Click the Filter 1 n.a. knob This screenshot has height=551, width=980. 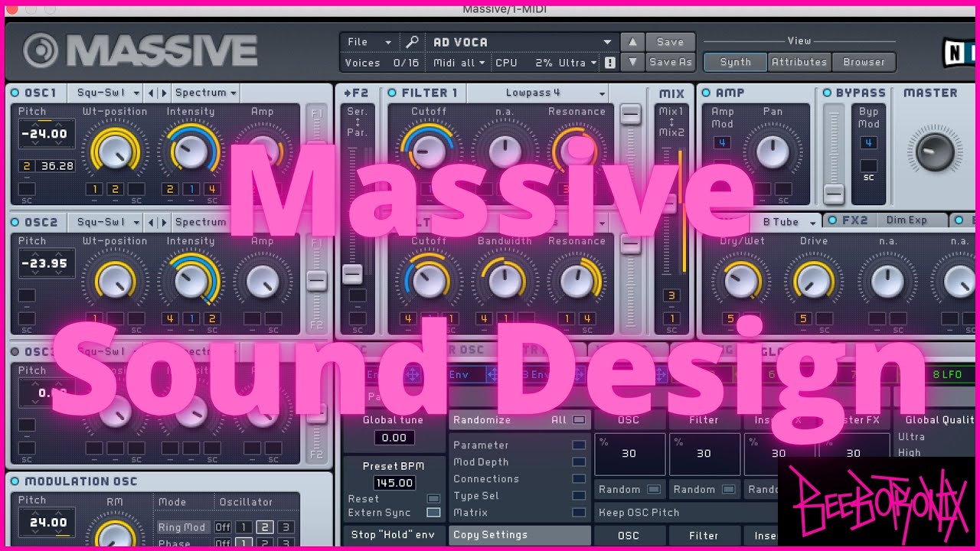[x=505, y=151]
